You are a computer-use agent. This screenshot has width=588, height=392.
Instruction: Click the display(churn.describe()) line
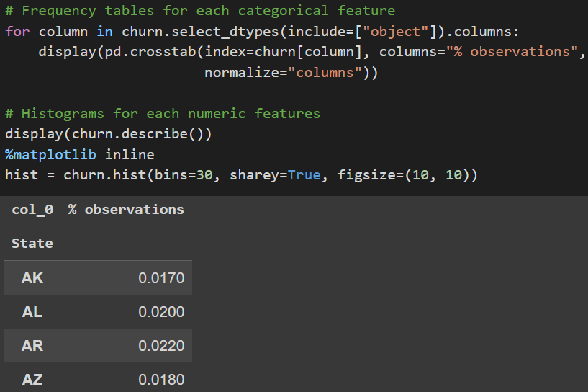109,134
